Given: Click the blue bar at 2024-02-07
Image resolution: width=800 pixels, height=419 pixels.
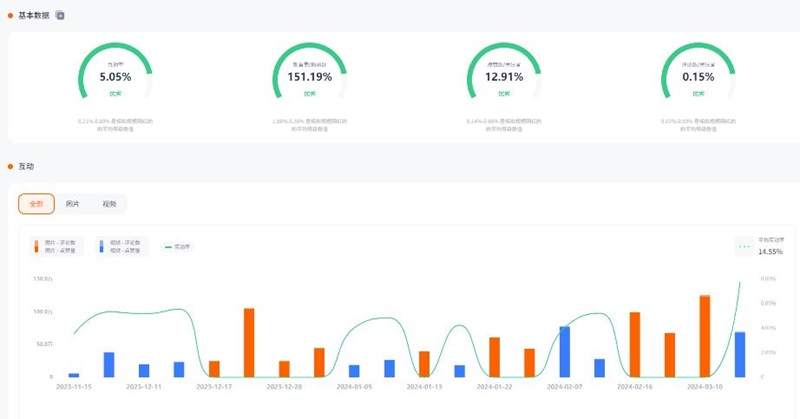Looking at the screenshot, I should coord(564,351).
